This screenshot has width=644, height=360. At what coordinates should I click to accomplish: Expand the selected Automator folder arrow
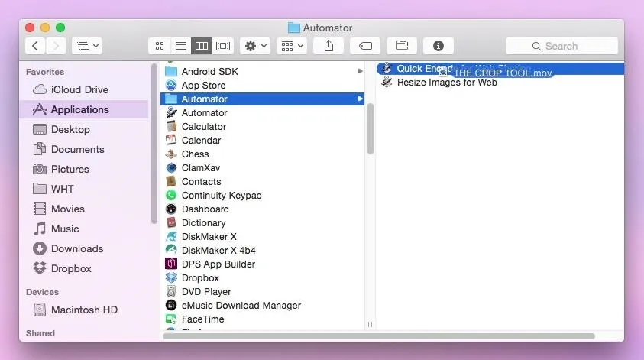click(360, 99)
